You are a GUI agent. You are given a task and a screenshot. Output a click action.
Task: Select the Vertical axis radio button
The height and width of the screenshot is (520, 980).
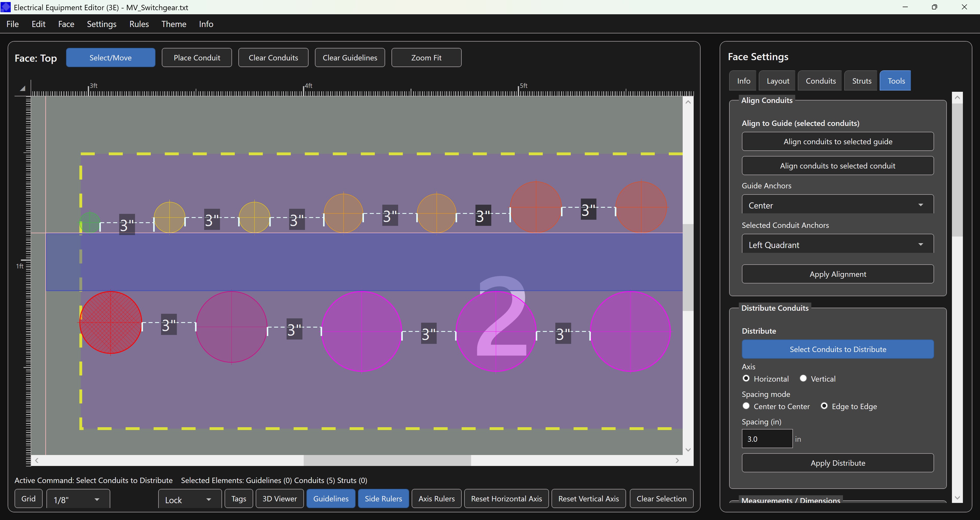pos(803,378)
